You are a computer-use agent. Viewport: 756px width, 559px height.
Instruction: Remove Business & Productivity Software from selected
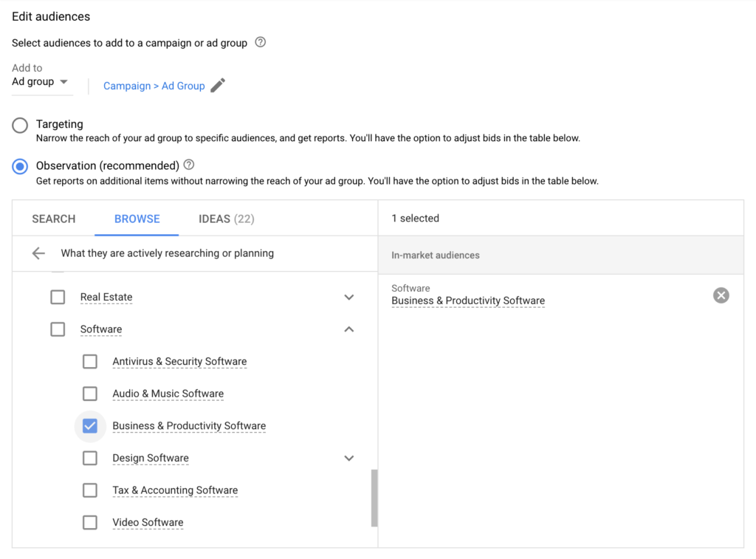click(x=721, y=295)
